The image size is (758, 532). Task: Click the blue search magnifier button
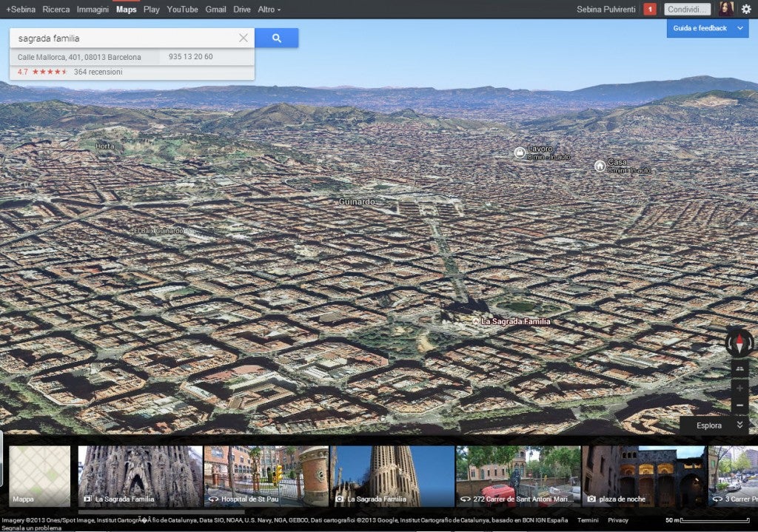point(276,38)
